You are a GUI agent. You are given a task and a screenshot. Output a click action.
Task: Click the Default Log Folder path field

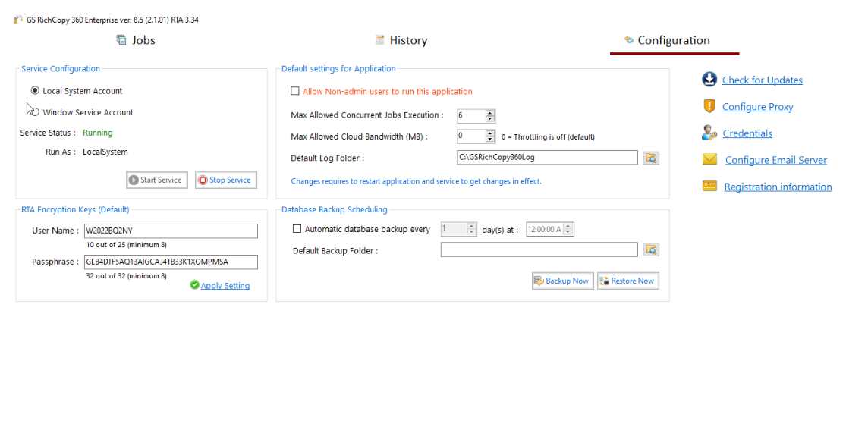[548, 158]
